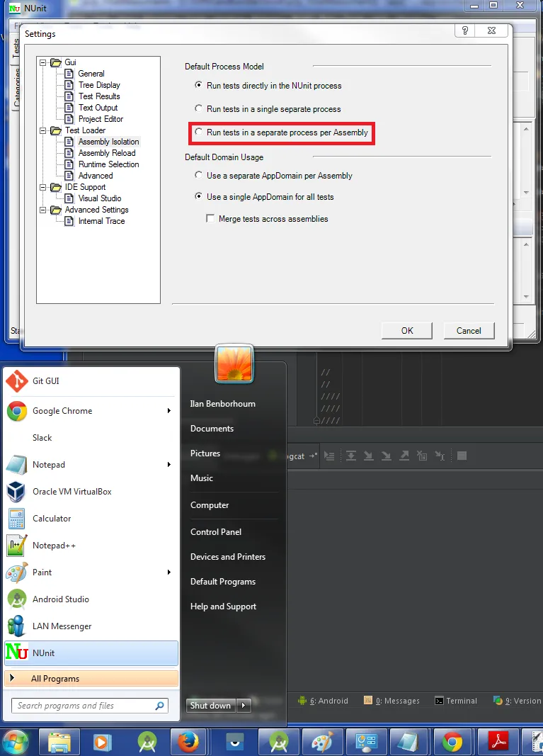
Task: Click the Settings dialog help question mark
Action: pyautogui.click(x=465, y=31)
